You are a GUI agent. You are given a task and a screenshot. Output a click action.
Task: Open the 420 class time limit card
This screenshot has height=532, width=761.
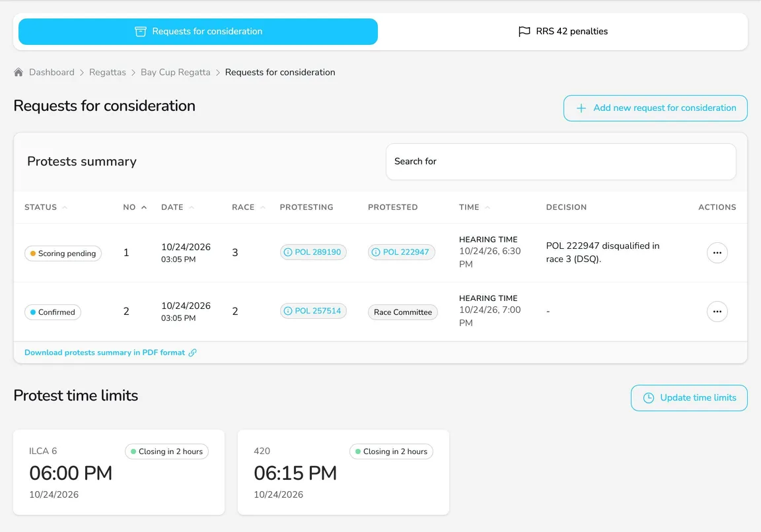(344, 473)
